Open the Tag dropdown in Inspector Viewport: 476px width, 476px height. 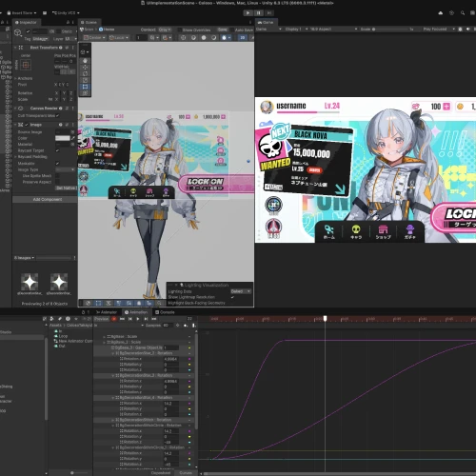40,39
